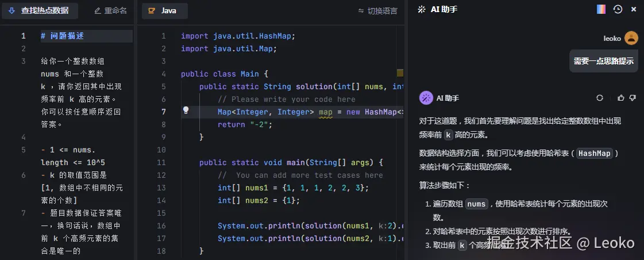Open the AI chat history clock icon

pos(618,9)
